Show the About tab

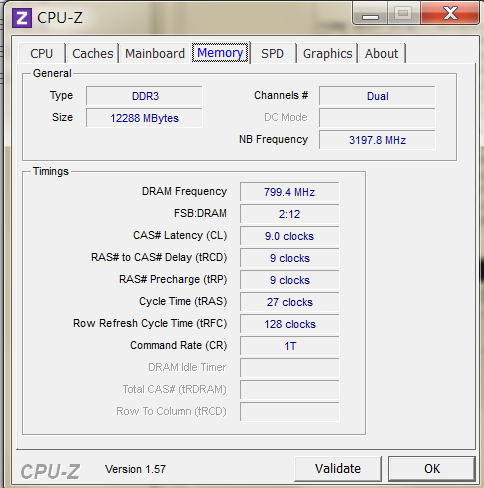point(381,53)
